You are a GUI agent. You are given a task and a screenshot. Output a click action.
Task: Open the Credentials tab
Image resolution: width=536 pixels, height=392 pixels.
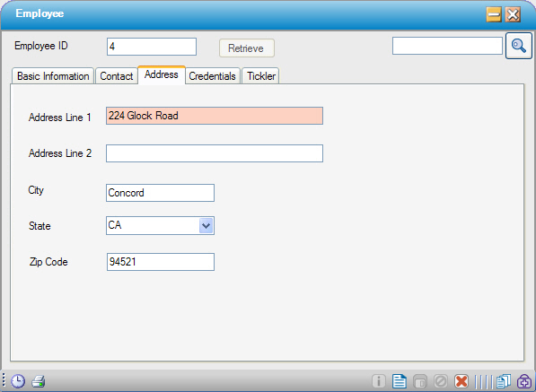[x=212, y=76]
